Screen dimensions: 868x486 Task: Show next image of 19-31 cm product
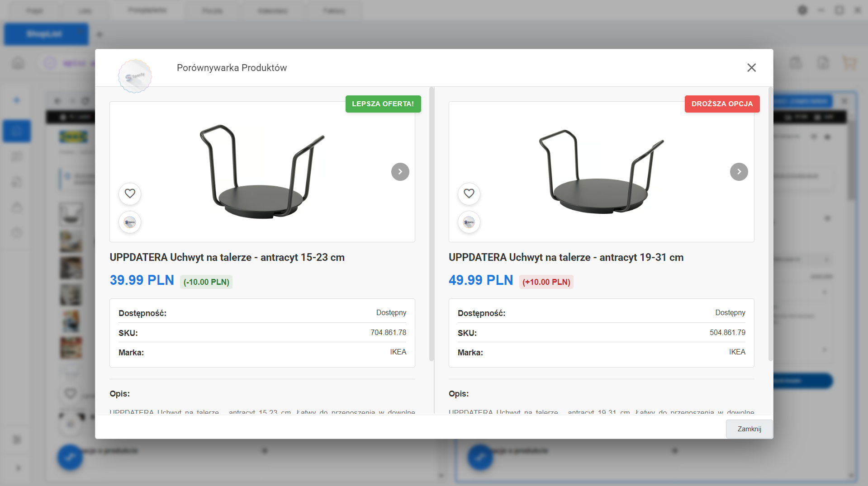tap(739, 172)
